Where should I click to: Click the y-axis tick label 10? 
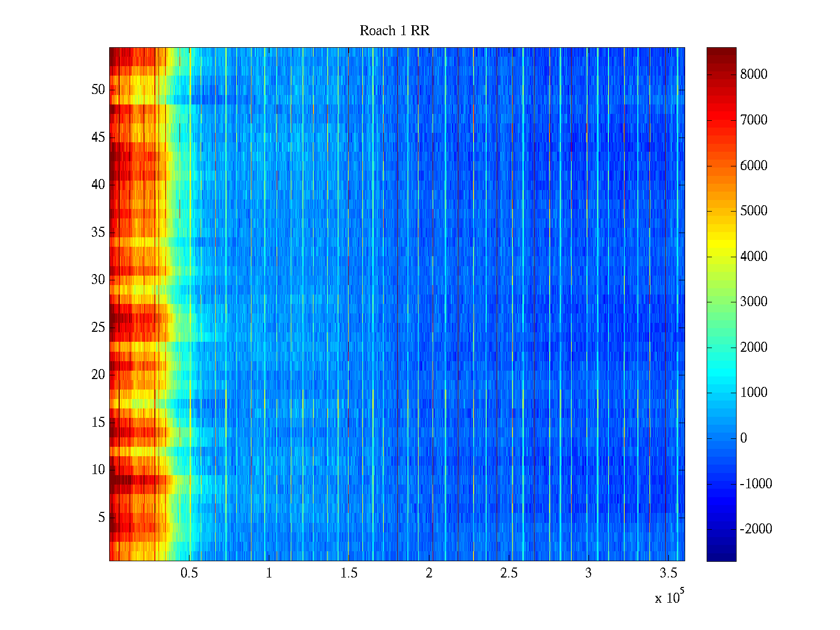(x=98, y=470)
